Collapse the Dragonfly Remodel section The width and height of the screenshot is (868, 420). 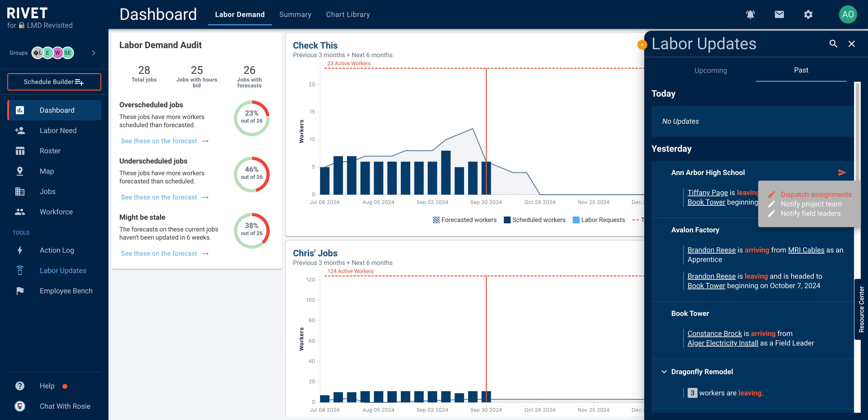point(664,371)
